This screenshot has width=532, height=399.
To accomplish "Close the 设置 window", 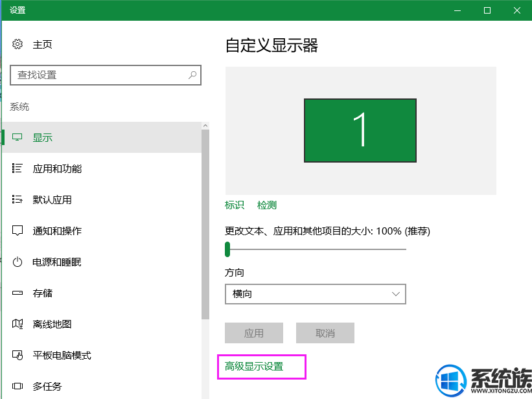I will pos(517,10).
